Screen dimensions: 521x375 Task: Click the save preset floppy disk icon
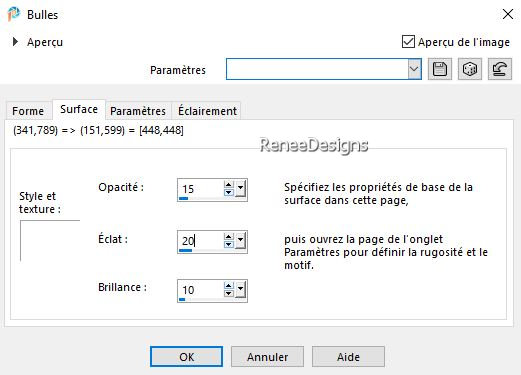pos(440,69)
